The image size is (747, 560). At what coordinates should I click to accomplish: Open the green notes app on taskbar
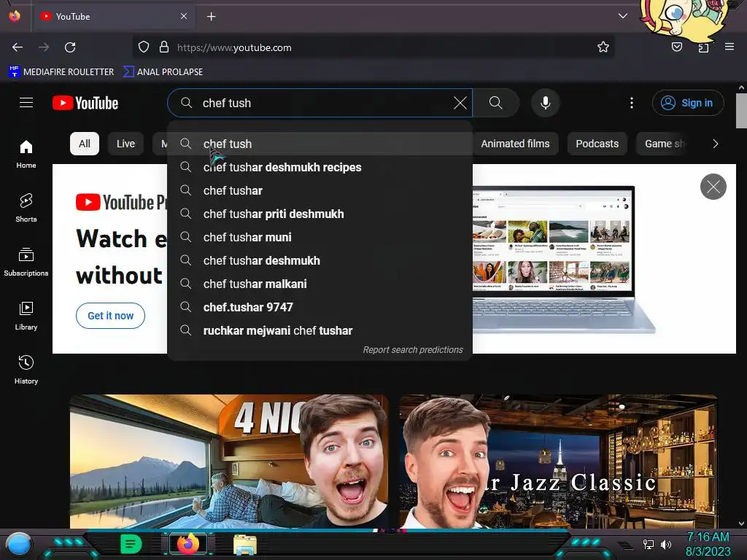(x=131, y=544)
